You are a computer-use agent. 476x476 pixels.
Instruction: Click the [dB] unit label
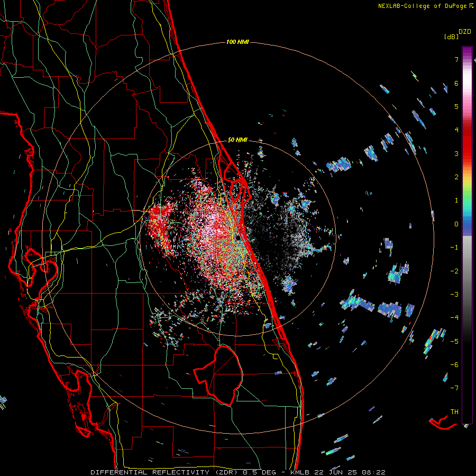point(452,37)
